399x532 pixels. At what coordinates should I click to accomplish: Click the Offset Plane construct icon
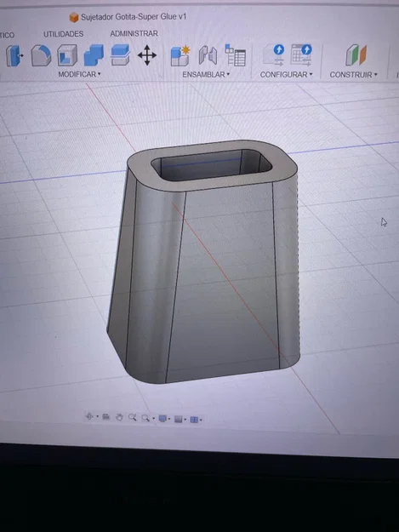(x=356, y=54)
